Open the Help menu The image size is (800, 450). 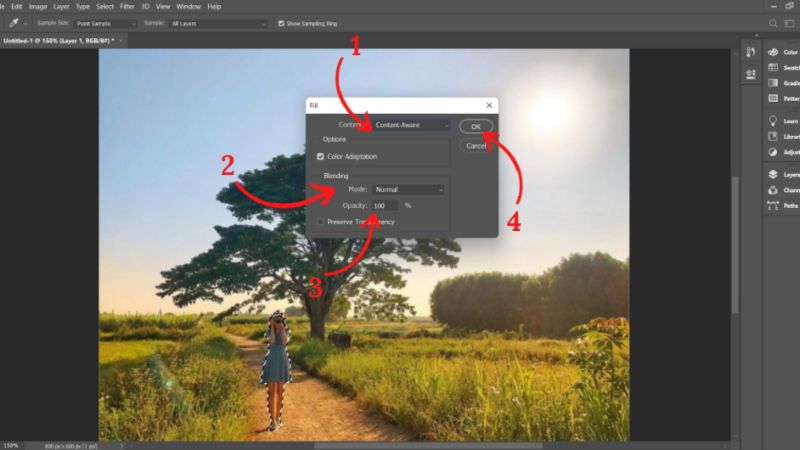214,7
